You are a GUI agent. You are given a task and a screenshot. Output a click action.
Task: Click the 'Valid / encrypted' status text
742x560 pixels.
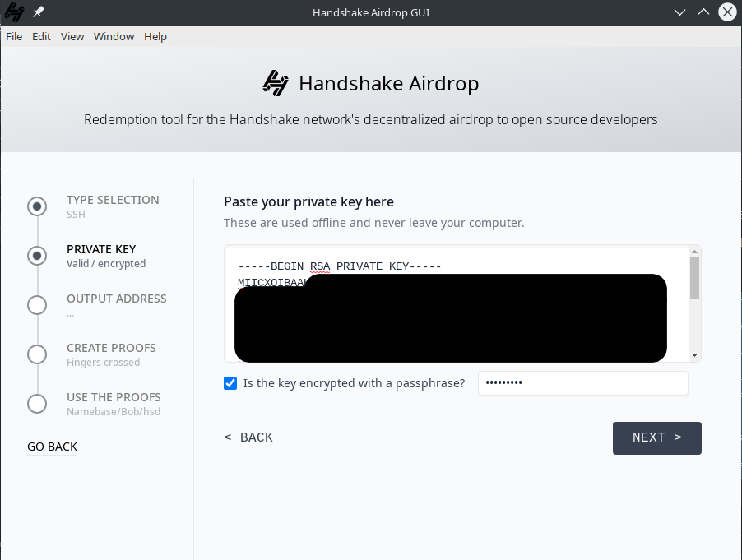pyautogui.click(x=106, y=263)
